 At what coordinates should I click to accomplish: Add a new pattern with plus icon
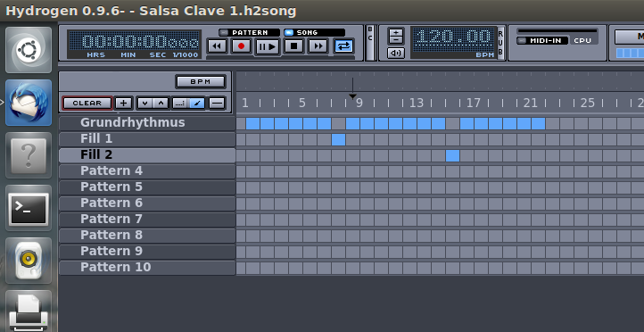coord(123,104)
